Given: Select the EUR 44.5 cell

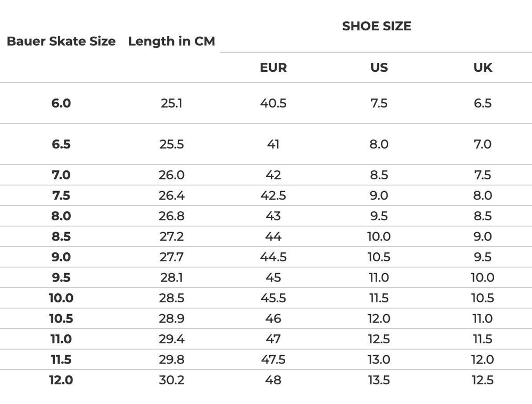Looking at the screenshot, I should 273,257.
